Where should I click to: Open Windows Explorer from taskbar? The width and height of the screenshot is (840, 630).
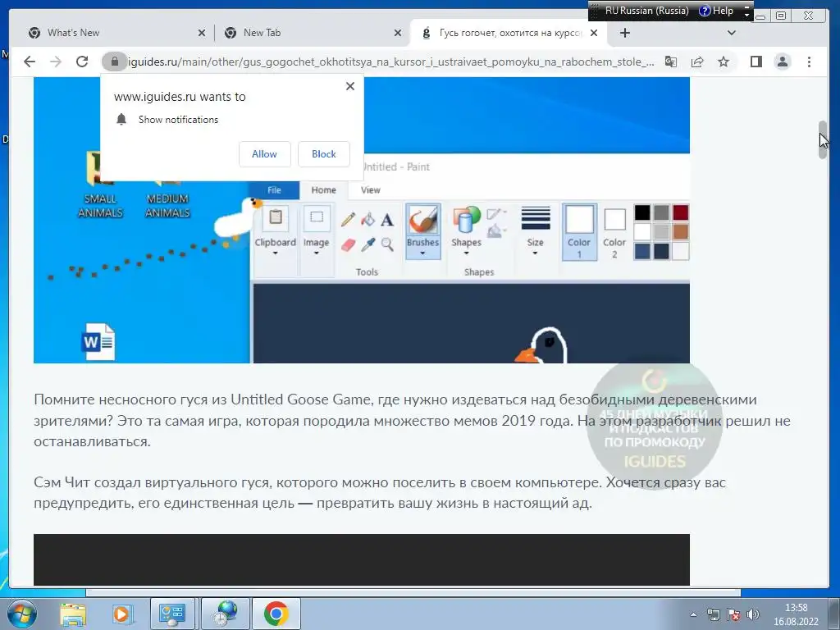coord(73,614)
